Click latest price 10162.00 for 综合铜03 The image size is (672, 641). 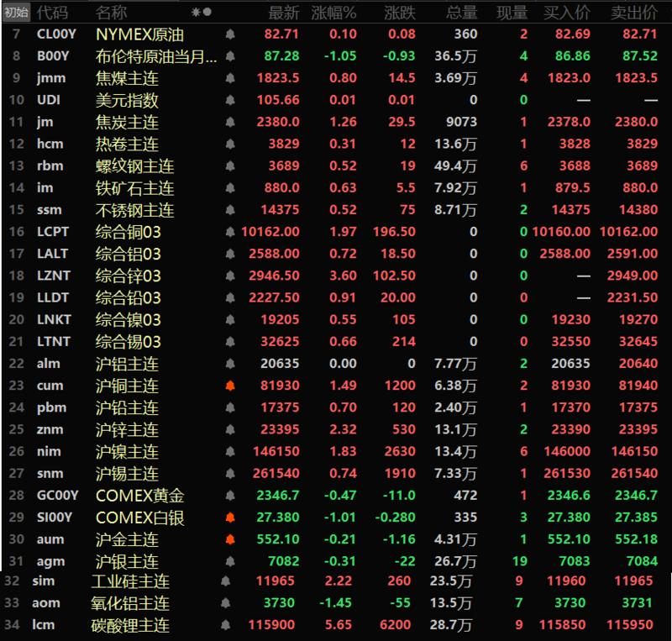pyautogui.click(x=270, y=232)
